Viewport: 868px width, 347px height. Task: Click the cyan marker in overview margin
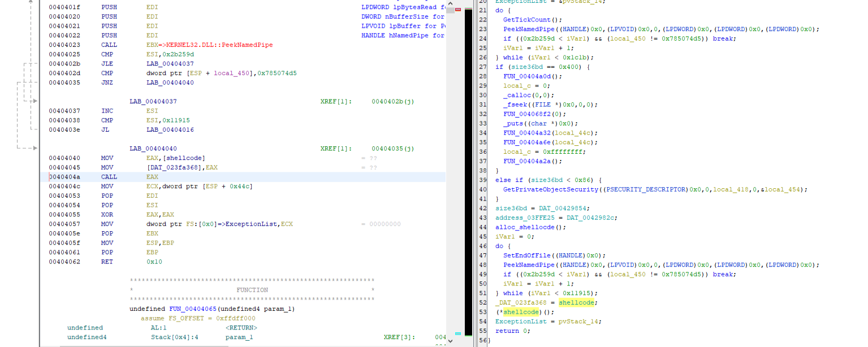[458, 334]
